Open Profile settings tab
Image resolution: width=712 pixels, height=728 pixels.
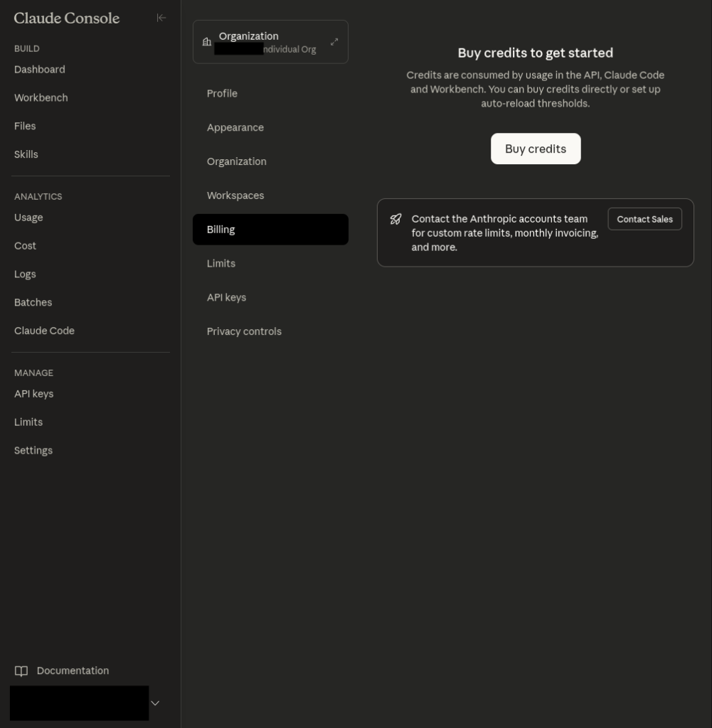point(222,93)
